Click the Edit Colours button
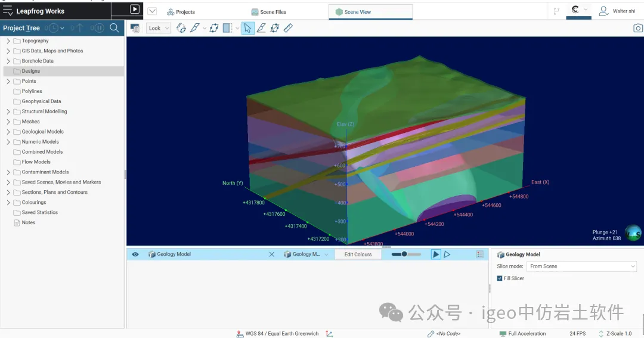This screenshot has width=644, height=338. [358, 254]
